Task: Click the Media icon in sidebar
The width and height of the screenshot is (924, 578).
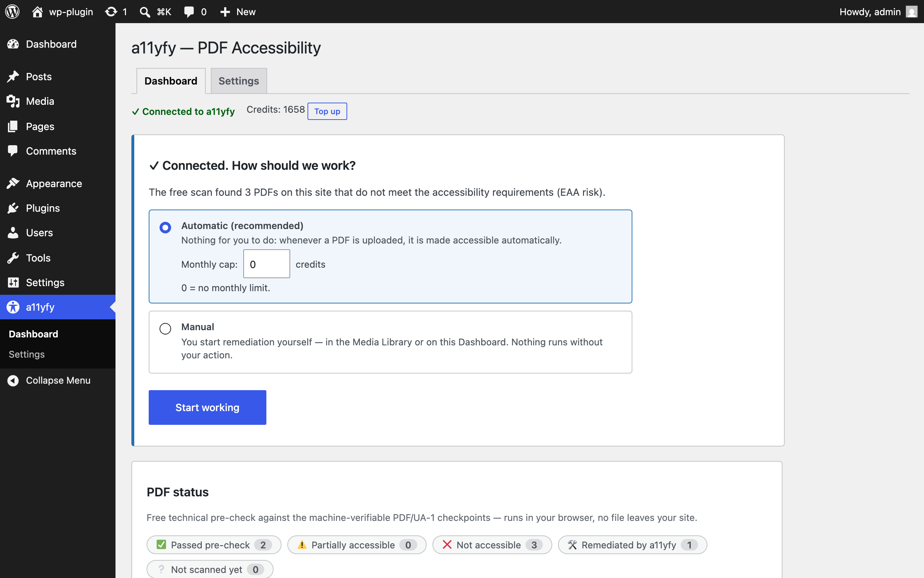Action: (13, 101)
